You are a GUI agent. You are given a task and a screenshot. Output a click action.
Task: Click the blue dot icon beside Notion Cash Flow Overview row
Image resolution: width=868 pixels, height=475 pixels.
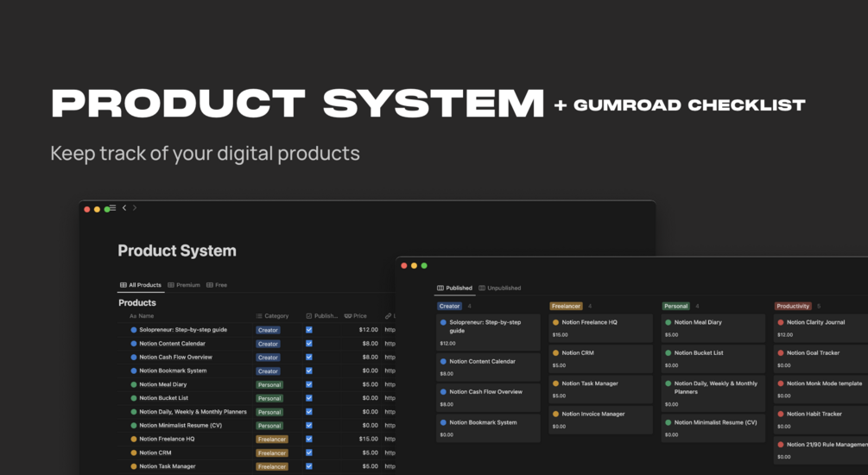pos(133,357)
